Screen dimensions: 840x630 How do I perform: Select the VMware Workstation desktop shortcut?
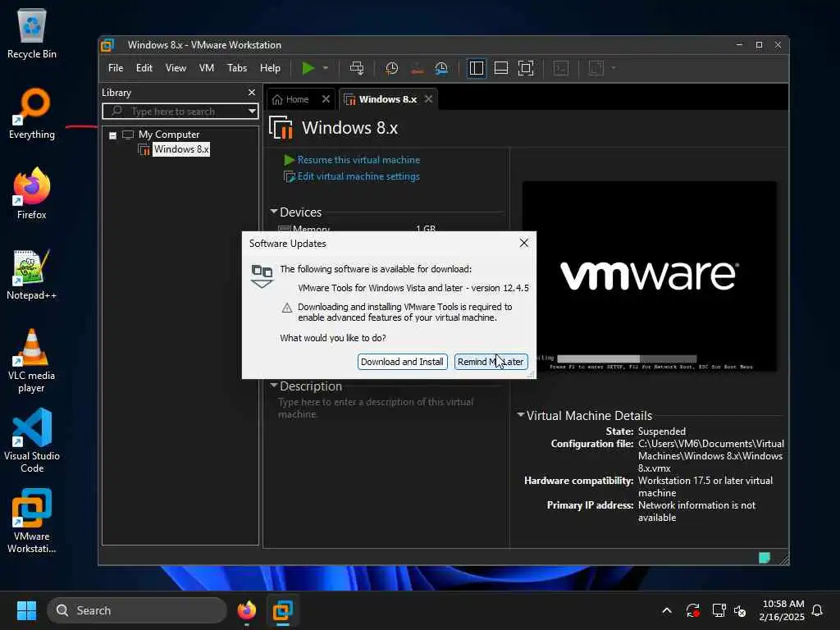click(32, 521)
